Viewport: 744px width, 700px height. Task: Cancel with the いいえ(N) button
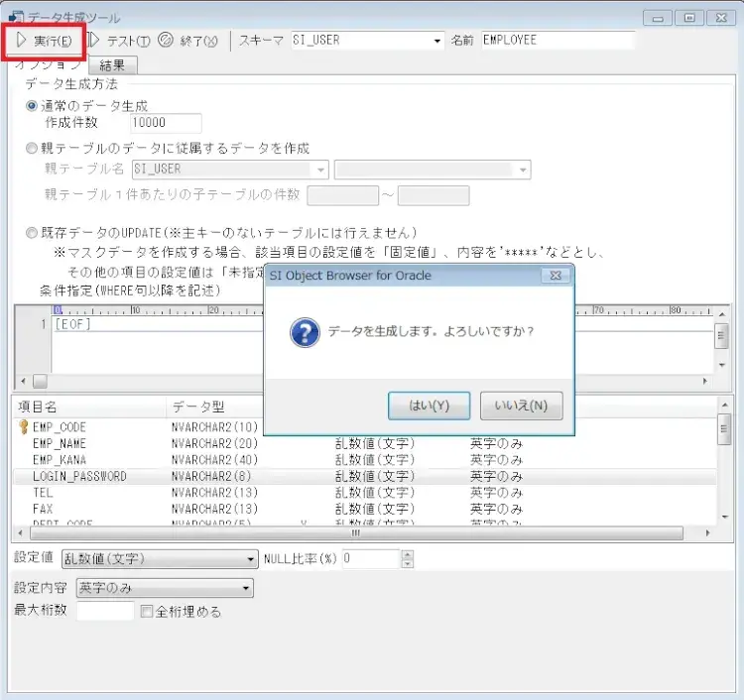tap(521, 406)
